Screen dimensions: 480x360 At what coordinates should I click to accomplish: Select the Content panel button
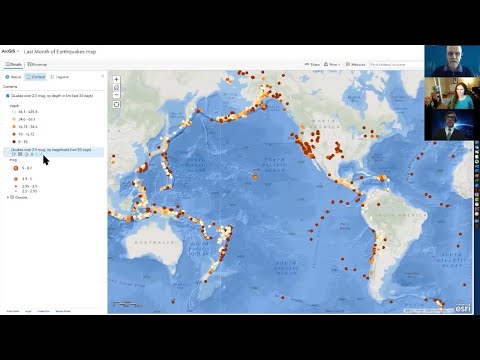[x=35, y=77]
